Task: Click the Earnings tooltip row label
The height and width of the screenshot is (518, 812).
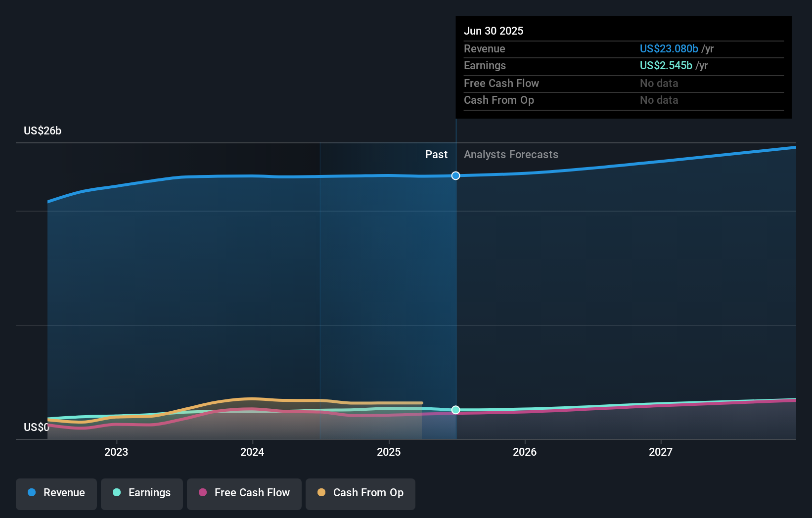Action: pos(485,65)
